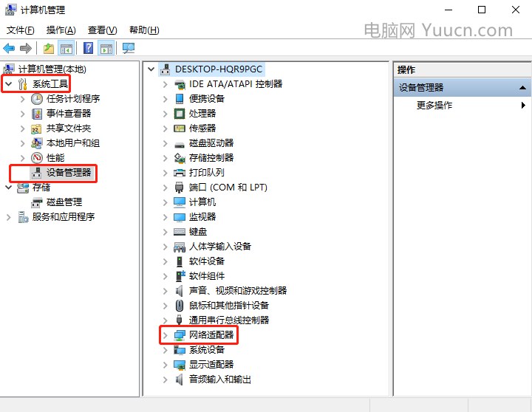Viewport: 532px width, 412px height.
Task: Select the 传感器 category label
Action: [x=202, y=128]
